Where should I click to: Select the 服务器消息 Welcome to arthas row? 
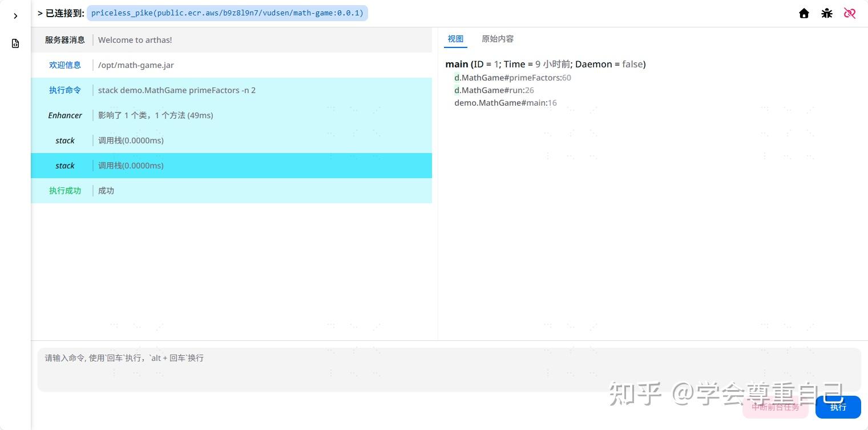point(231,40)
